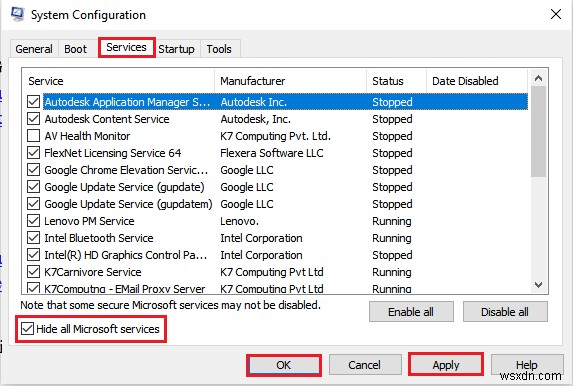Click K7 Computing Pvt. Ltd. manufacturer cell

[x=276, y=136]
